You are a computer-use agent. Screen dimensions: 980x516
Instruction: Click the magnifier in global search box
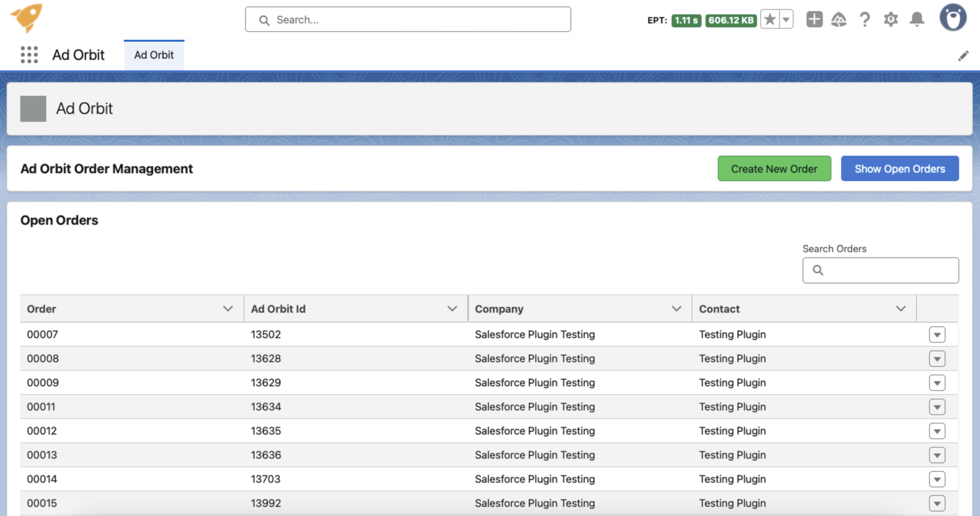point(264,20)
